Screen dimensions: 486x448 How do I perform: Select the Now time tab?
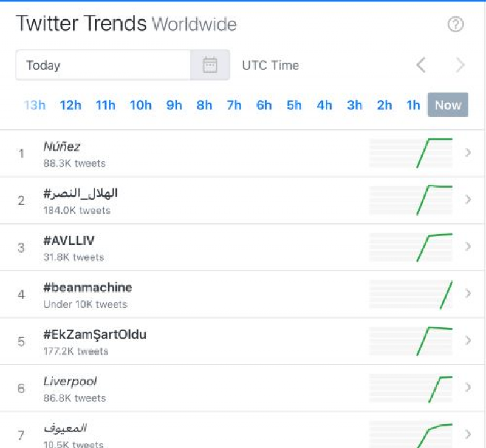pyautogui.click(x=448, y=105)
